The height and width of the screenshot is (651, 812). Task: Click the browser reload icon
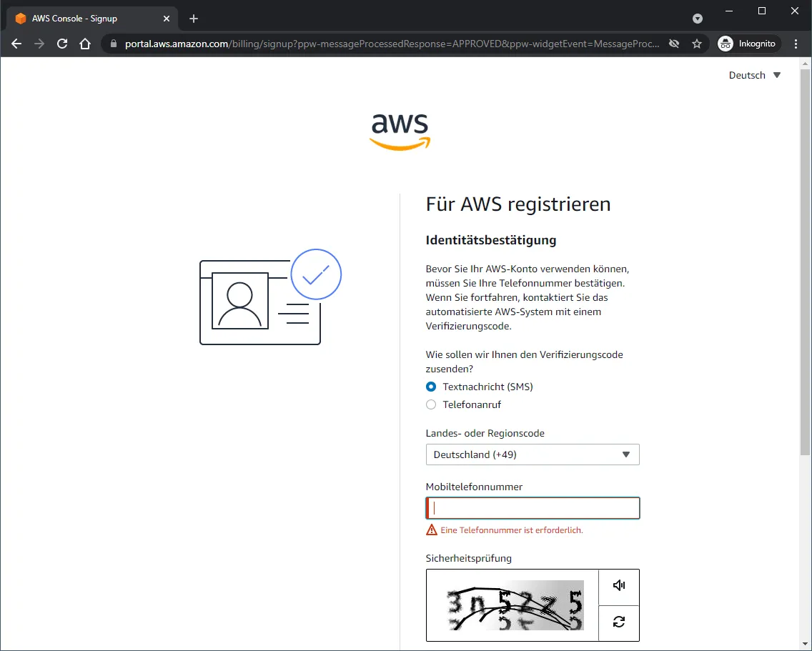tap(62, 44)
